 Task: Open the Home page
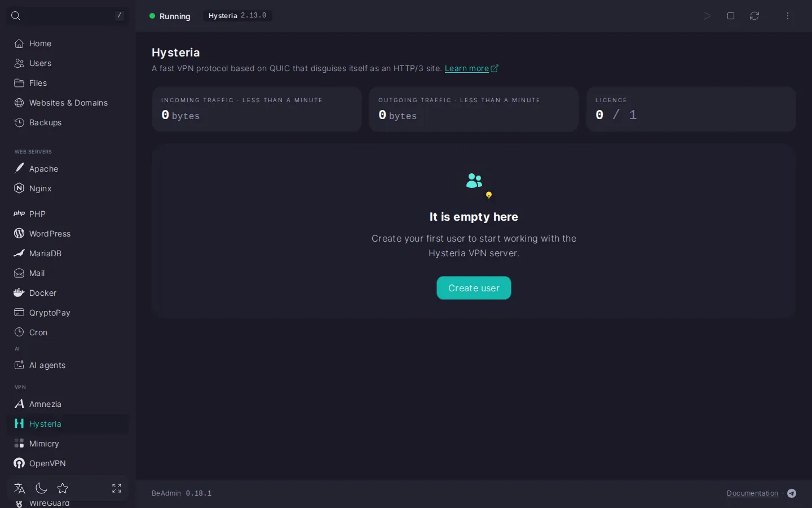point(67,43)
